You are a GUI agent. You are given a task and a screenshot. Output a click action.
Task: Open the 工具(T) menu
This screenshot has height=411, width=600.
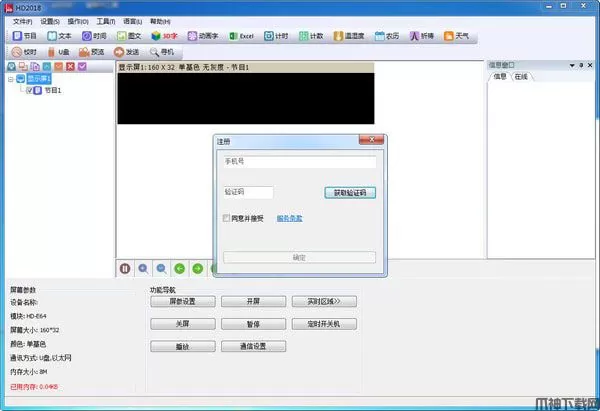coord(106,21)
